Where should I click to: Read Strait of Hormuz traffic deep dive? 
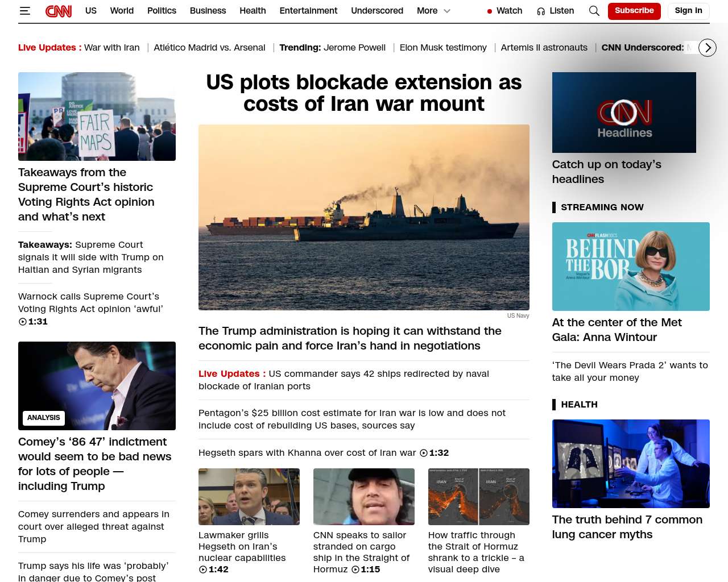click(x=476, y=552)
